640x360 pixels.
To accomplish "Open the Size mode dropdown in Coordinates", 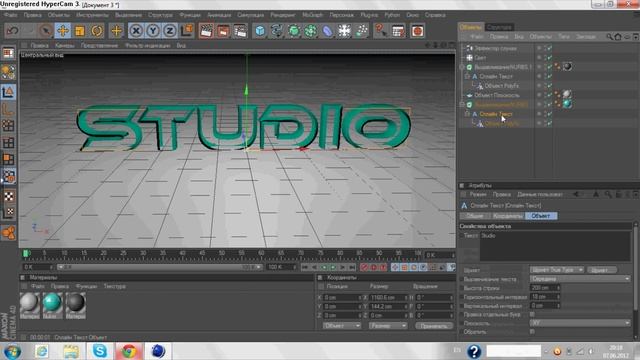I will [388, 326].
